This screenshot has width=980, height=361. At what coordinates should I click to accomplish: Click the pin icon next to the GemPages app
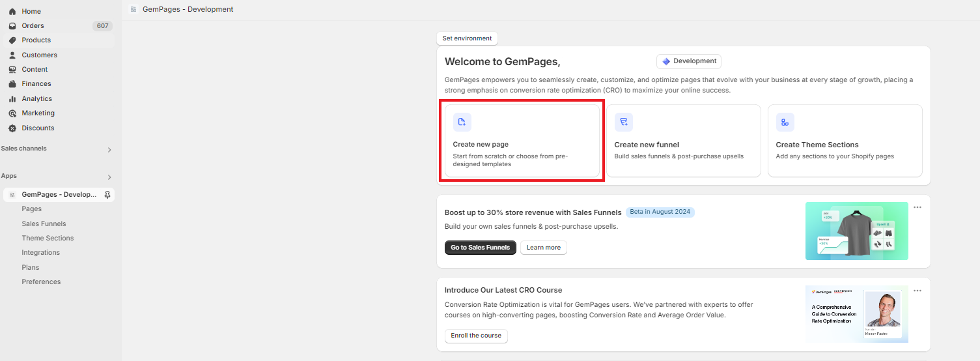(x=107, y=195)
